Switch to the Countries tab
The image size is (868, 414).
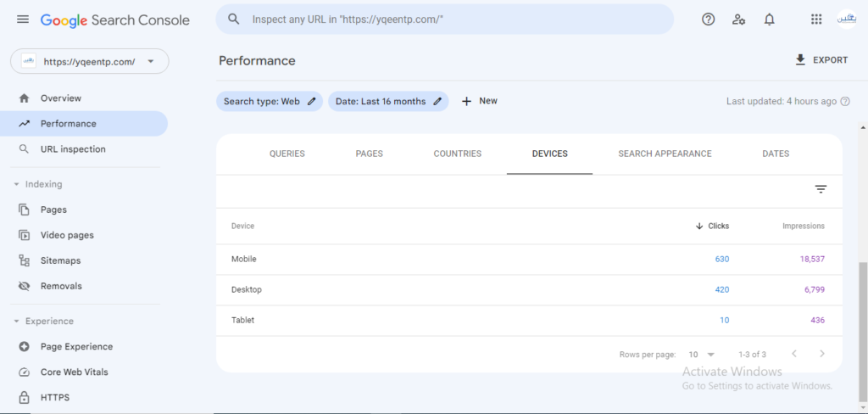[x=457, y=154]
